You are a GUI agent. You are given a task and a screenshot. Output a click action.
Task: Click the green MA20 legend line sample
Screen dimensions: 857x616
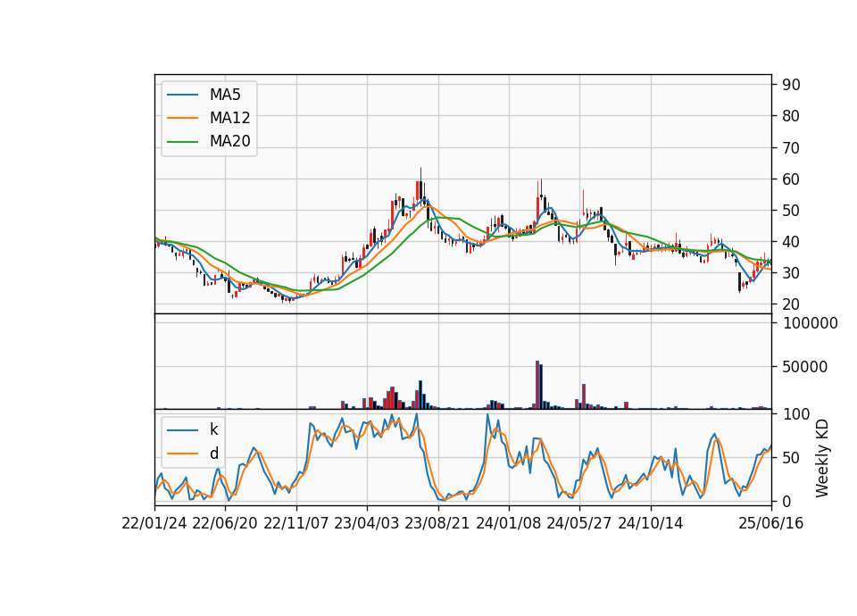click(182, 142)
